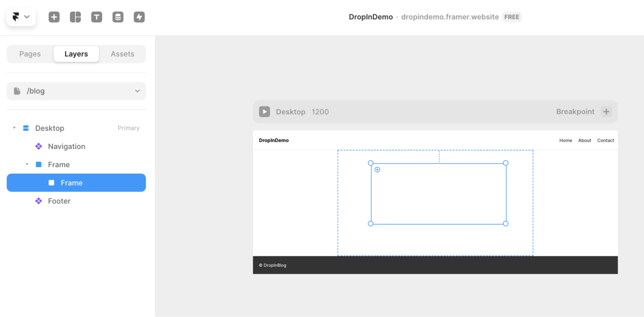This screenshot has width=644, height=317.
Task: Add a Breakpoint with the plus button
Action: [x=606, y=112]
